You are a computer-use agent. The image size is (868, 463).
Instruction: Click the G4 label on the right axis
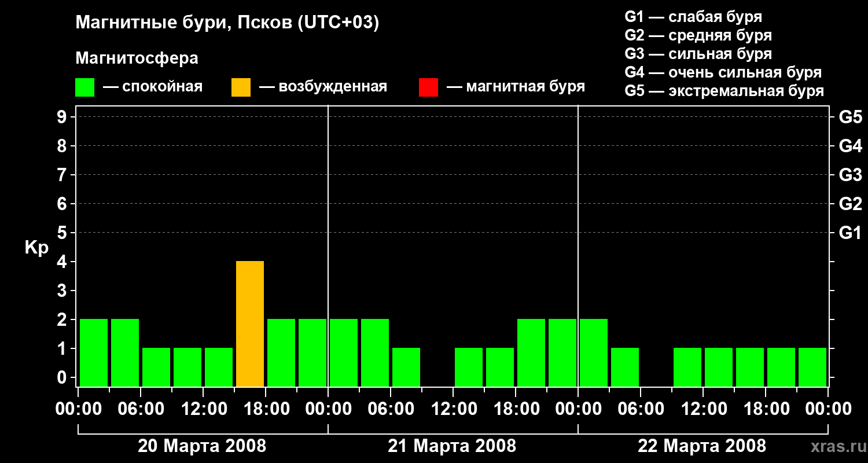click(x=850, y=146)
